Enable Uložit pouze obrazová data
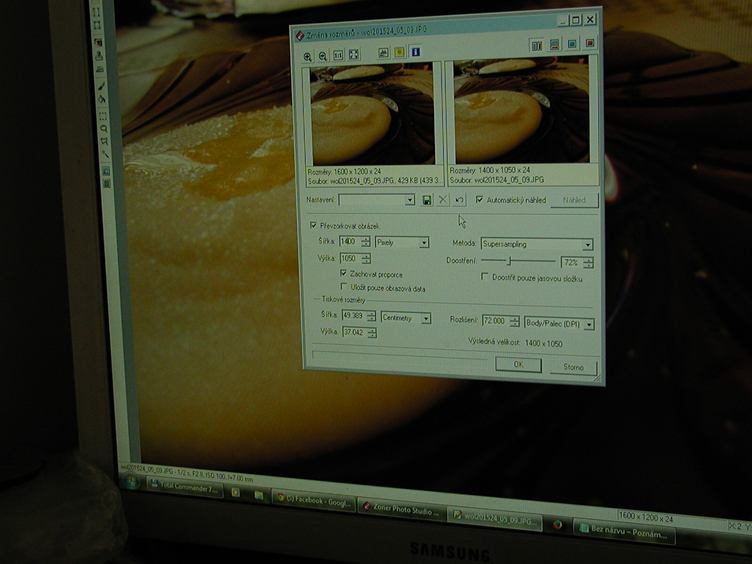This screenshot has width=752, height=564. pyautogui.click(x=343, y=286)
